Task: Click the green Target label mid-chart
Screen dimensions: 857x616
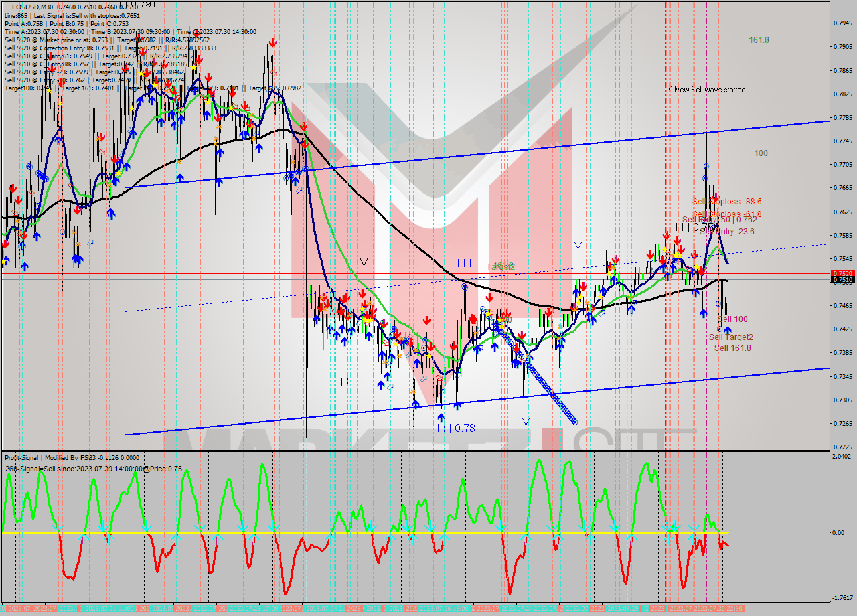Action: [x=499, y=266]
